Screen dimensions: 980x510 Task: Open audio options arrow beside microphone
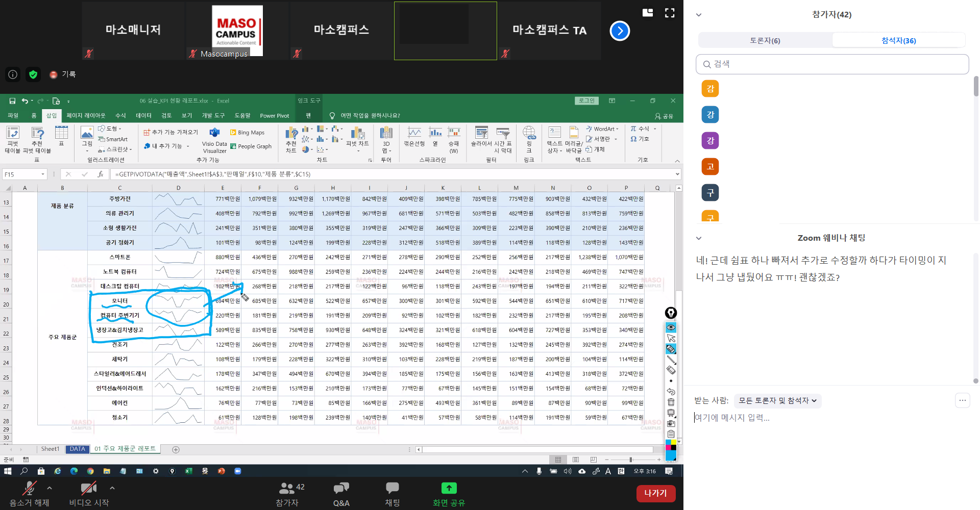(x=50, y=488)
